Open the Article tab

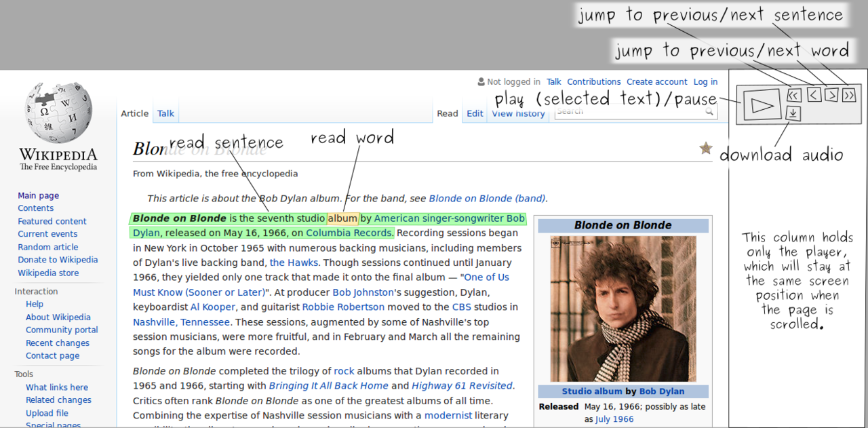[x=134, y=113]
